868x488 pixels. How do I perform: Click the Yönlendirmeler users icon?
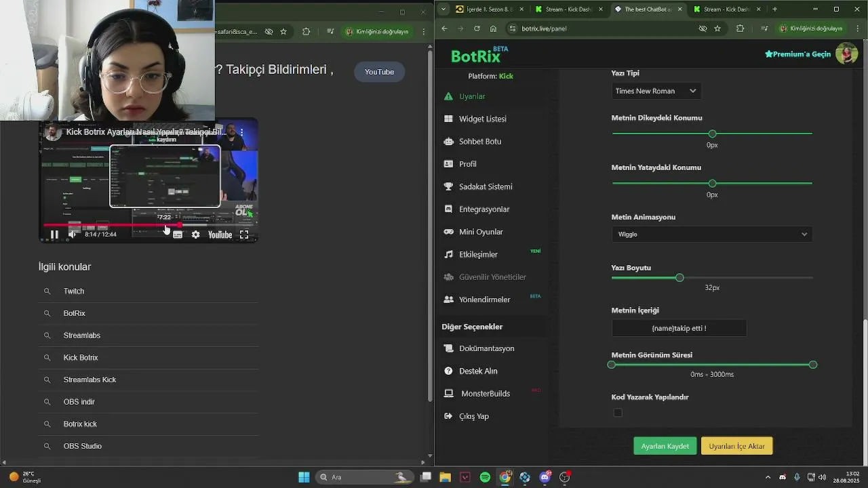point(448,300)
